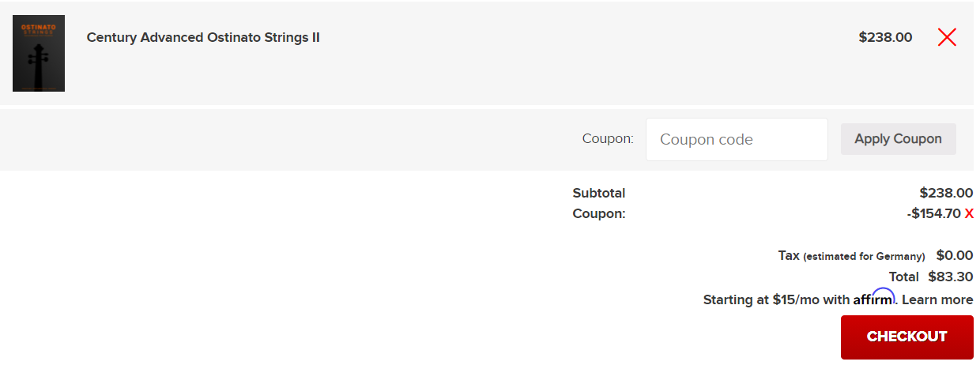Click the Coupon label beside the input

608,139
